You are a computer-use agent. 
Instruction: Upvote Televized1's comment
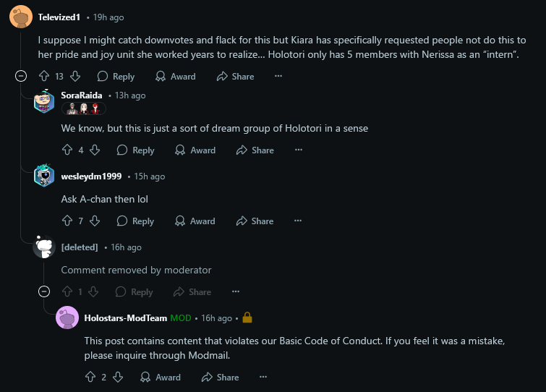[x=43, y=76]
